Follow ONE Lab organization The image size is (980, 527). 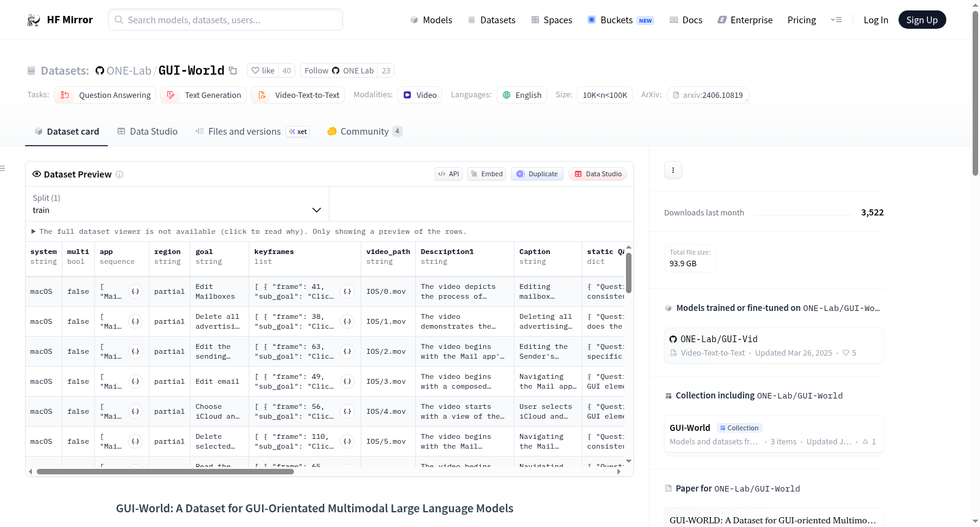click(x=339, y=71)
